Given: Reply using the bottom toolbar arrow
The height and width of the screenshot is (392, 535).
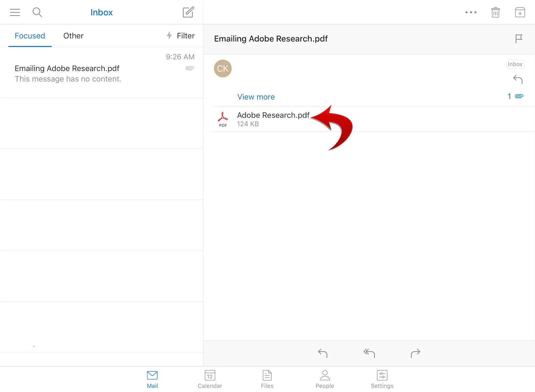Looking at the screenshot, I should click(323, 353).
